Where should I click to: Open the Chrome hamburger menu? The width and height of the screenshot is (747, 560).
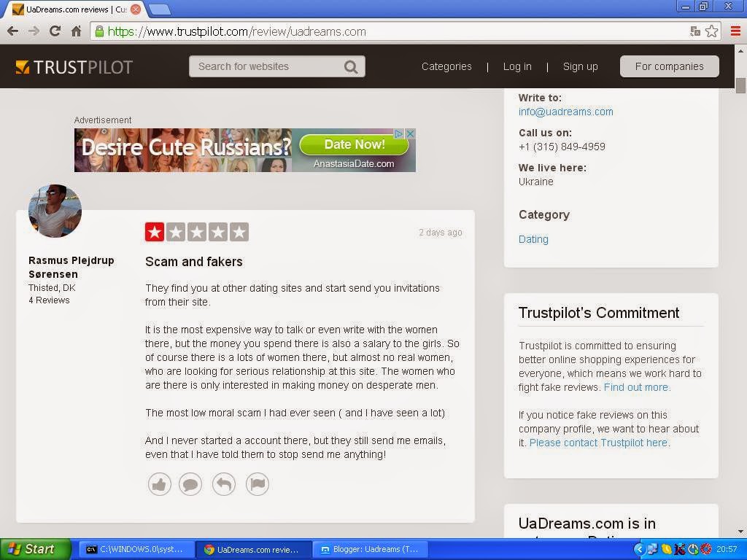point(735,31)
